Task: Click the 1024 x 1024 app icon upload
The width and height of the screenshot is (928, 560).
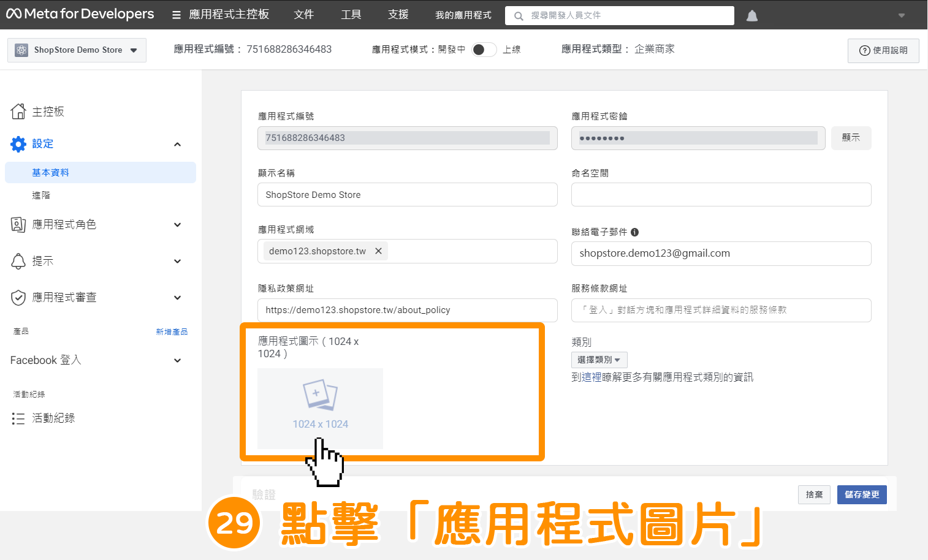Action: coord(321,408)
